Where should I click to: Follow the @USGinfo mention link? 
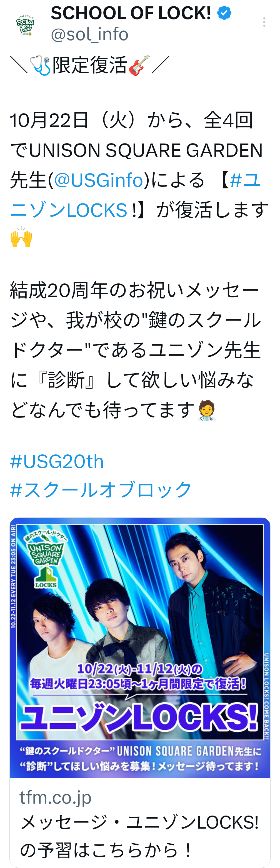(99, 180)
